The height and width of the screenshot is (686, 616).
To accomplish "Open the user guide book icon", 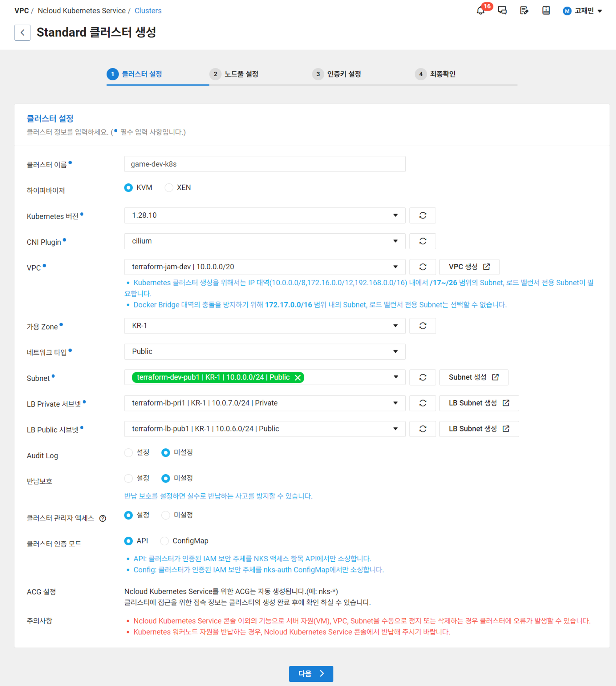I will (545, 10).
